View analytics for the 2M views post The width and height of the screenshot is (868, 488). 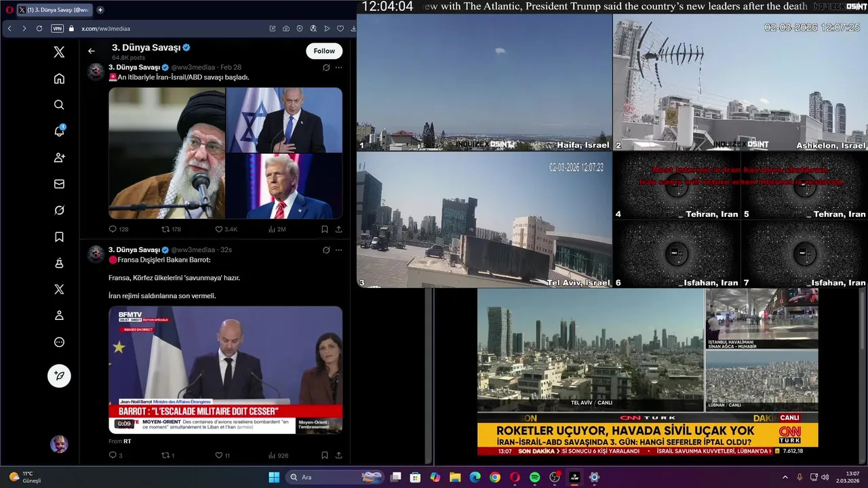[277, 229]
